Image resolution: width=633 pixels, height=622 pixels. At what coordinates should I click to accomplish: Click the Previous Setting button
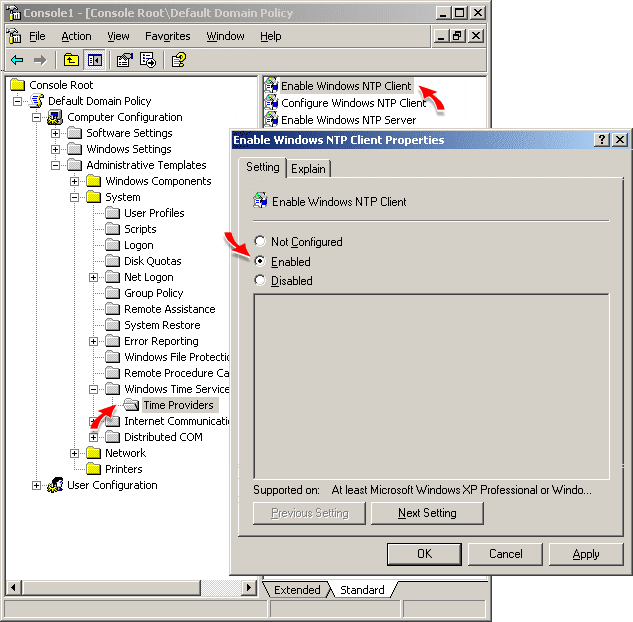pyautogui.click(x=309, y=513)
